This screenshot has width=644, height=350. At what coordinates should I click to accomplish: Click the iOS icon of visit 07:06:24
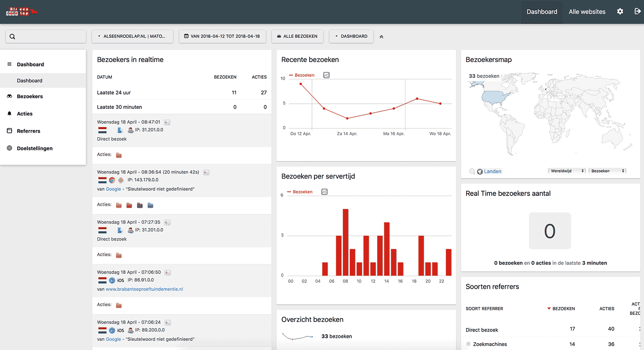click(121, 330)
